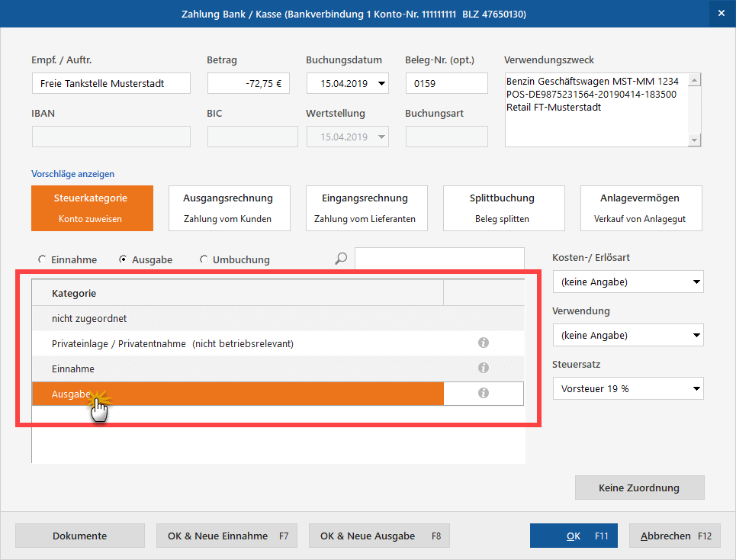736x560 pixels.
Task: Click the empty Buchungsart field
Action: (x=446, y=137)
